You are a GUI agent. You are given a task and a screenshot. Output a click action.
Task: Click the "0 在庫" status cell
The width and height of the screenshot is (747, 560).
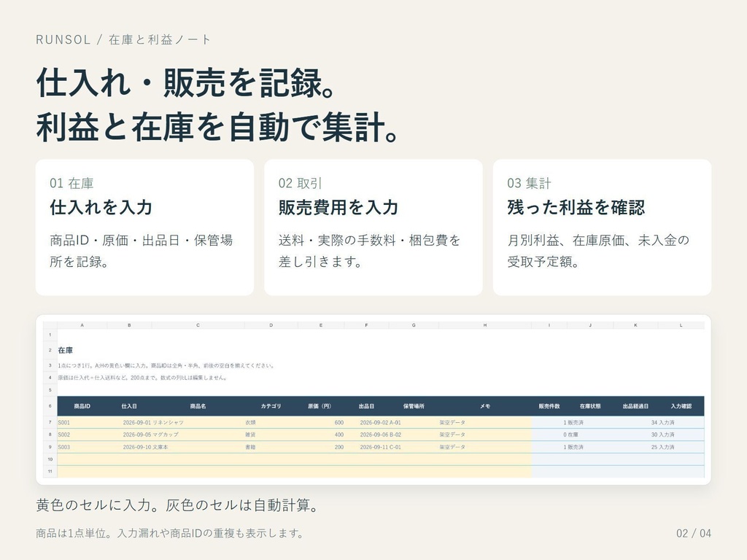click(x=570, y=435)
